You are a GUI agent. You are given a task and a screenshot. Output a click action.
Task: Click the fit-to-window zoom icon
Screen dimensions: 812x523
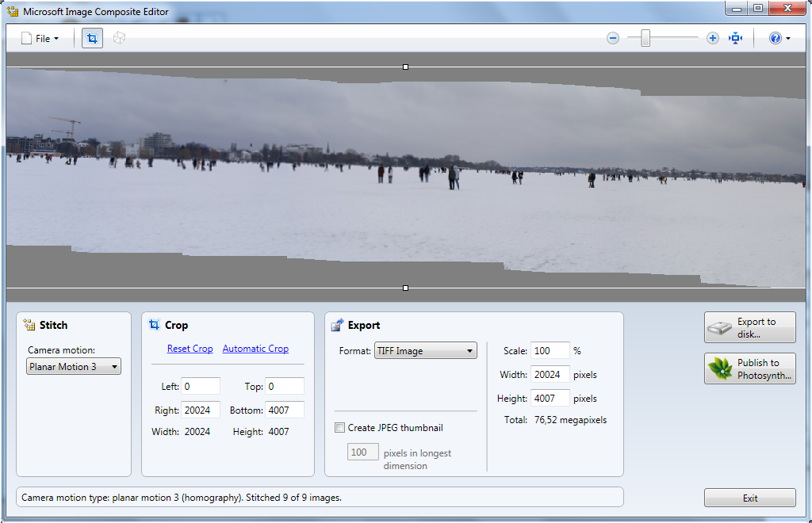point(736,38)
